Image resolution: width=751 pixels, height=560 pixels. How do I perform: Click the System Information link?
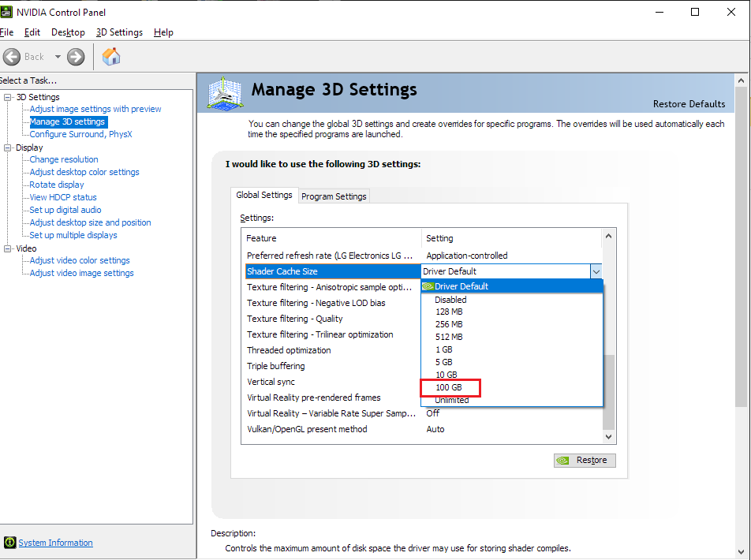coord(55,543)
